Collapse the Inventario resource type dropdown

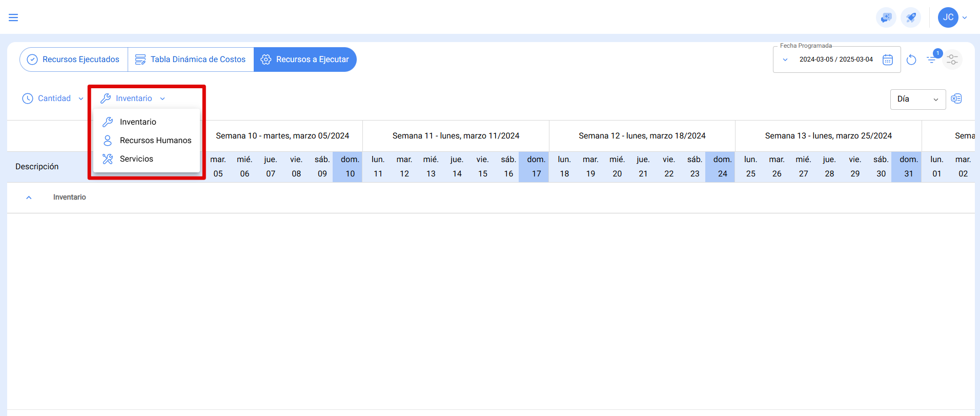[x=133, y=98]
